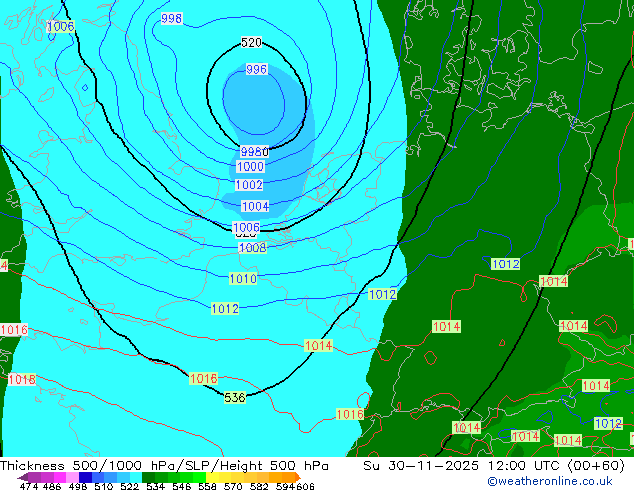
Task: Select the red 1016 label above 536
Action: pyautogui.click(x=203, y=378)
